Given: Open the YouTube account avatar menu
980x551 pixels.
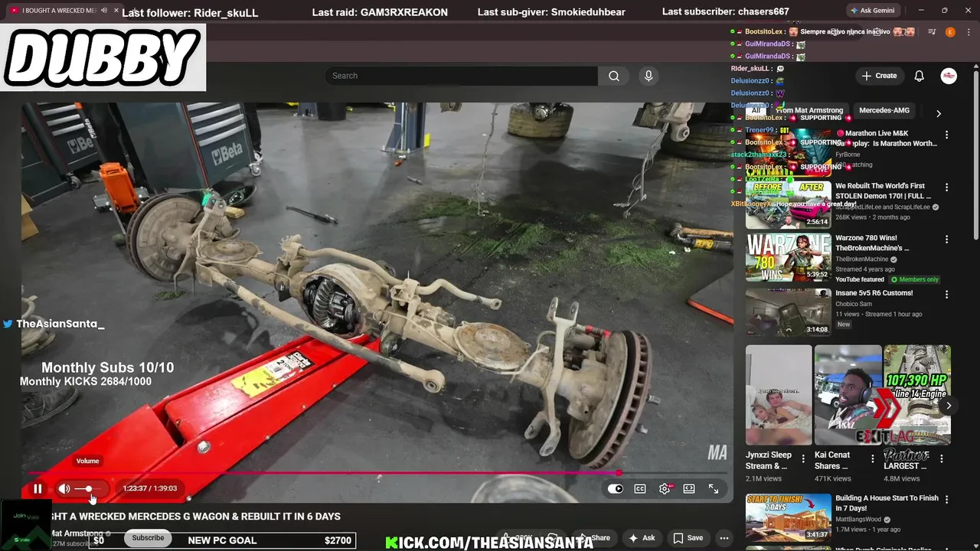Looking at the screenshot, I should [x=949, y=76].
